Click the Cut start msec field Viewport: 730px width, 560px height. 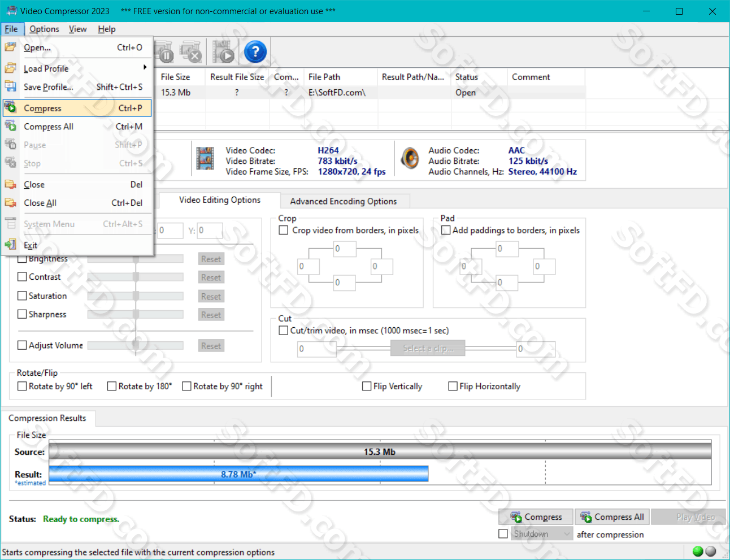pyautogui.click(x=317, y=349)
